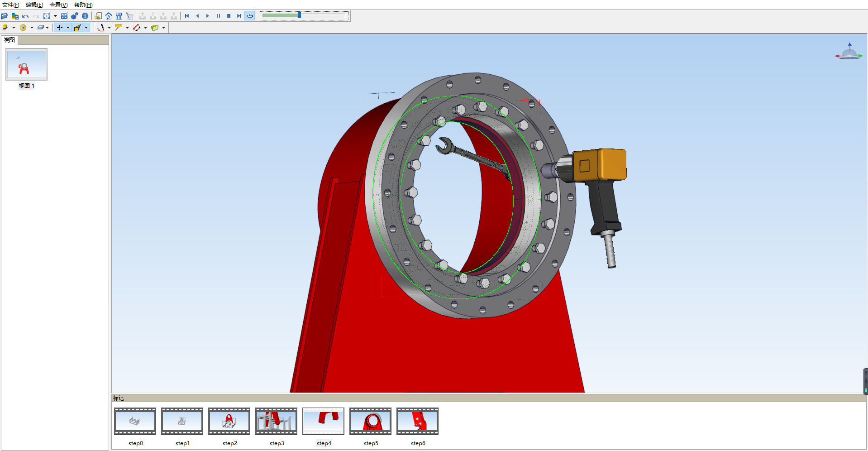Expand the red dimension measure dropdown
The image size is (868, 451).
click(145, 28)
